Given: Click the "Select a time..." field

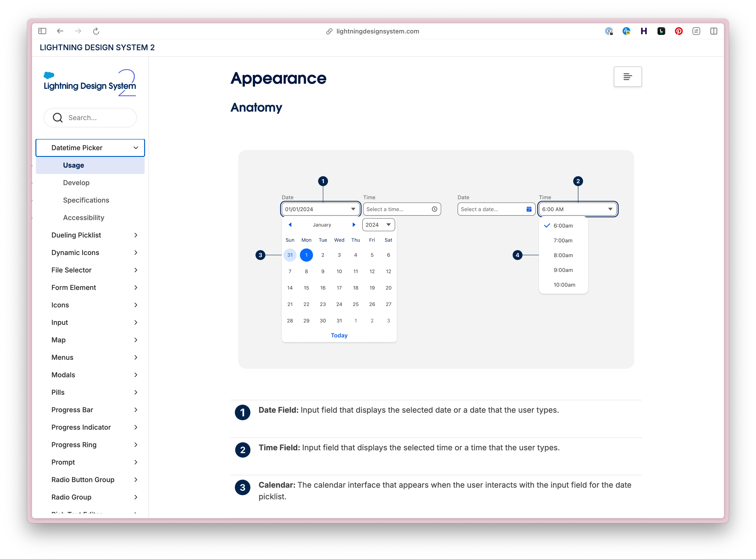Looking at the screenshot, I should (x=402, y=209).
